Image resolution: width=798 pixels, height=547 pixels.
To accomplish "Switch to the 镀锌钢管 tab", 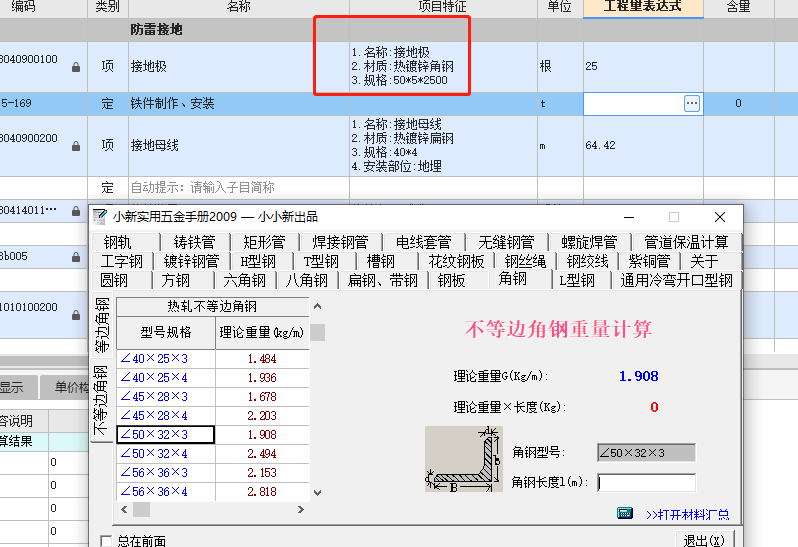I will pyautogui.click(x=191, y=262).
